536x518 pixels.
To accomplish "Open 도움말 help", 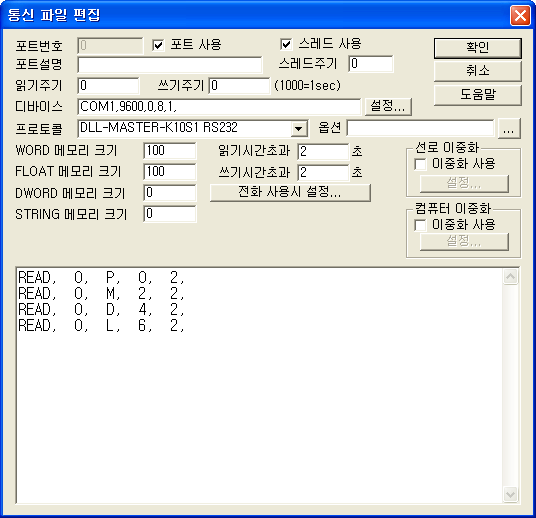I will pos(478,95).
